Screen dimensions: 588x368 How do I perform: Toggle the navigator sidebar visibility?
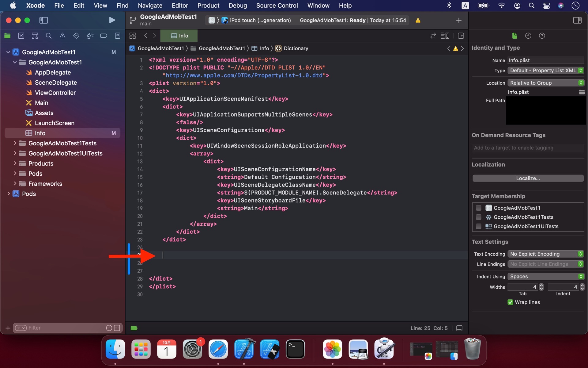[43, 20]
